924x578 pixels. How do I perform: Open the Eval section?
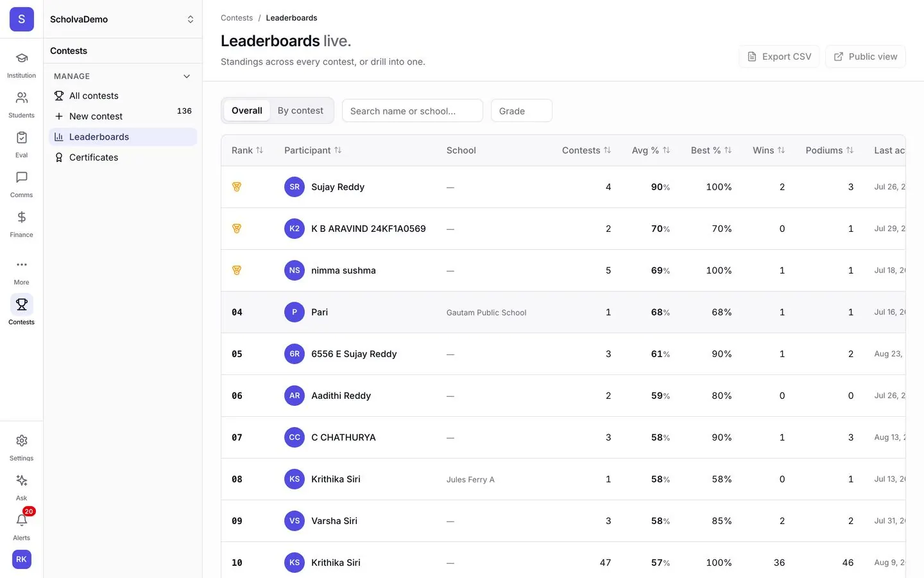click(21, 145)
